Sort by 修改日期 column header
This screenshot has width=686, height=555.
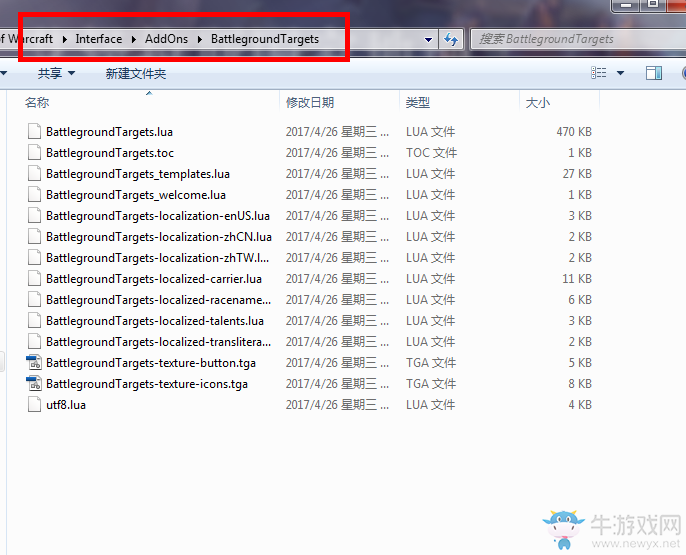310,103
